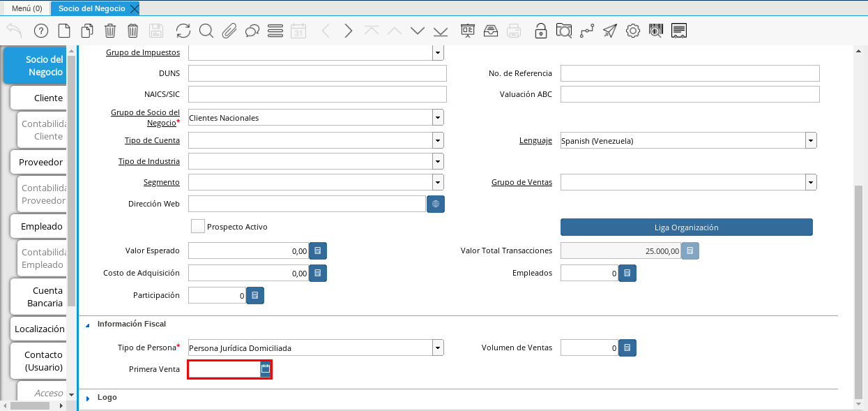Image resolution: width=868 pixels, height=411 pixels.
Task: Click the Help question mark icon
Action: tap(41, 31)
